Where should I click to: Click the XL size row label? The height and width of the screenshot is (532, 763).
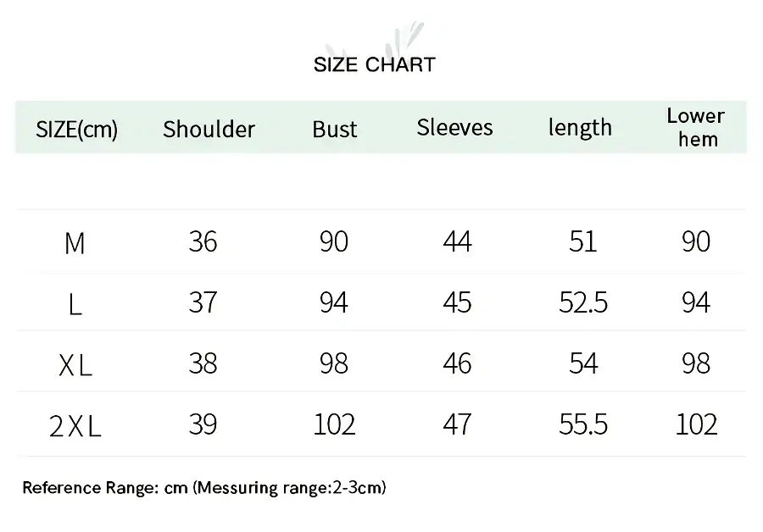(x=75, y=366)
